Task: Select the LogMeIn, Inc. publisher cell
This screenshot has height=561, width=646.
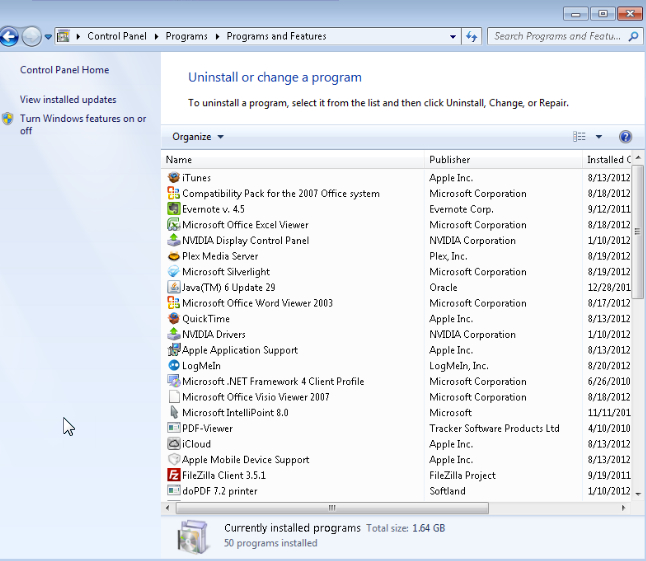Action: coord(459,366)
